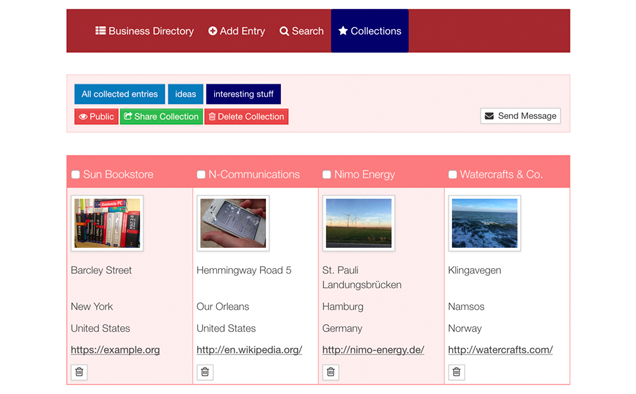
Task: Toggle the Public visibility button
Action: coord(97,116)
